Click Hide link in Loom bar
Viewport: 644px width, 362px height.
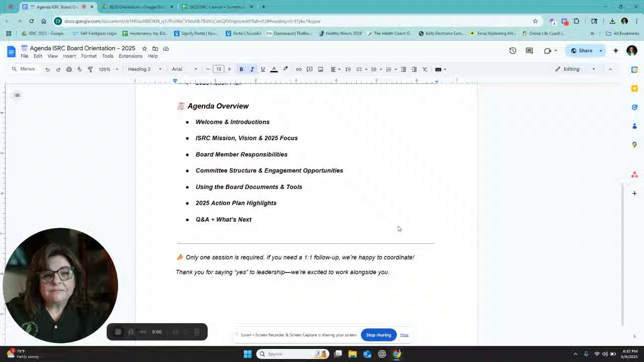(404, 335)
